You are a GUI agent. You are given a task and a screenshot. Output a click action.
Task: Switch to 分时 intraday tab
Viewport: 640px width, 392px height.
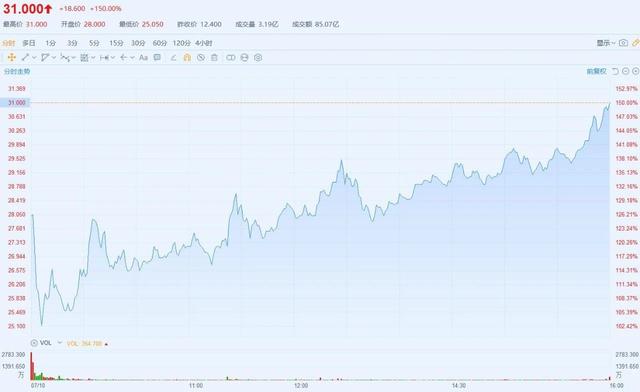click(9, 43)
